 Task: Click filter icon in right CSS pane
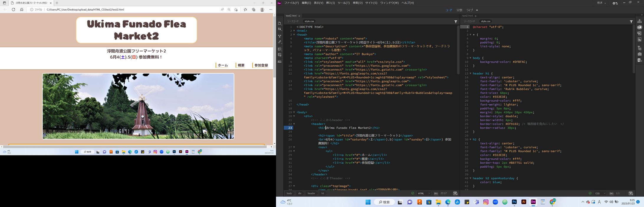pyautogui.click(x=631, y=22)
